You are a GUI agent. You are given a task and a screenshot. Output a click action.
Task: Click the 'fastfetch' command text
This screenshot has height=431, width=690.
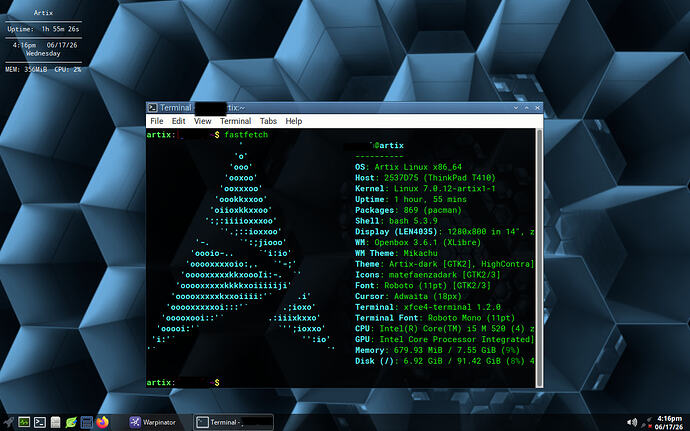coord(246,135)
